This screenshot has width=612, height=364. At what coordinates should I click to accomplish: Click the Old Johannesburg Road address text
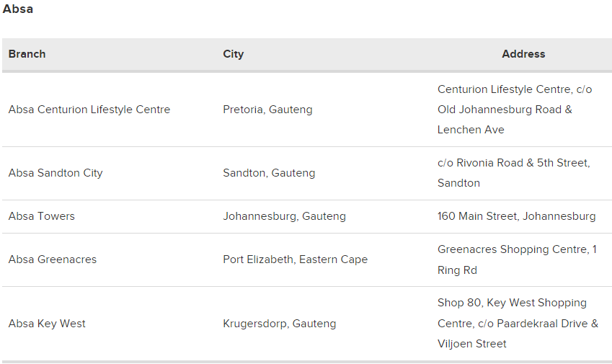(505, 110)
